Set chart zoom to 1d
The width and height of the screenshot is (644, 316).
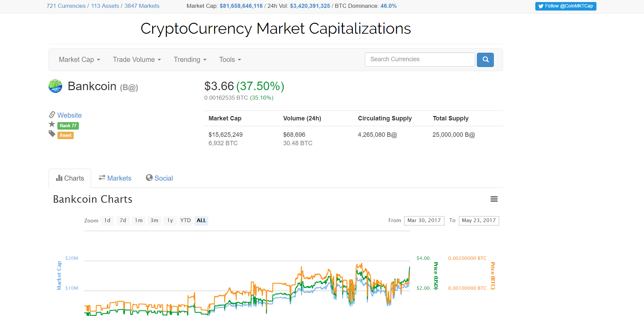point(107,220)
